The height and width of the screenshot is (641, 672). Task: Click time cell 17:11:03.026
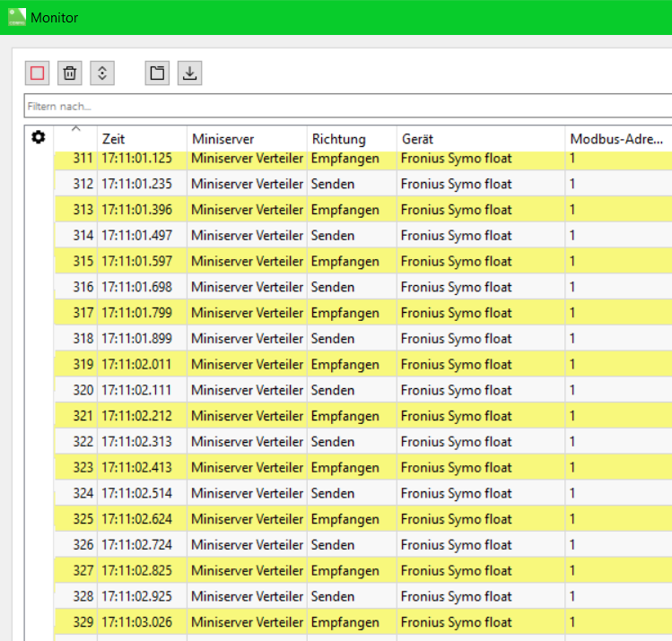coord(136,622)
